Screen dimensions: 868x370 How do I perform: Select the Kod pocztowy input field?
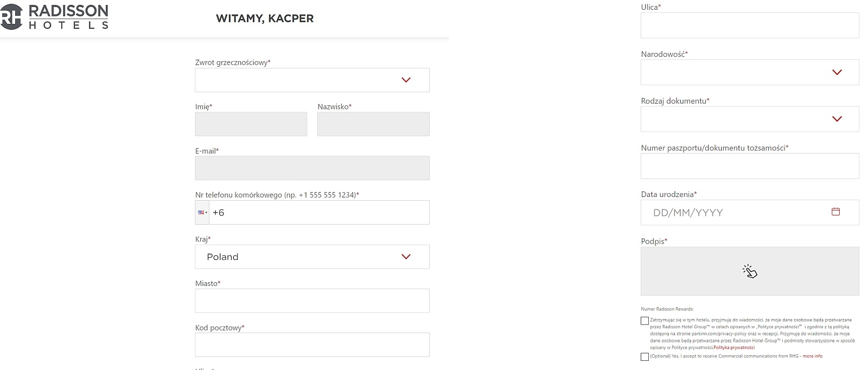coord(312,345)
